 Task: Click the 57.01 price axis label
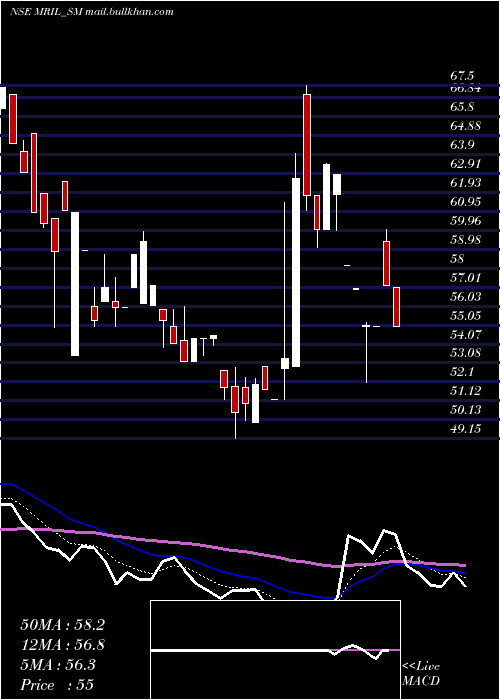point(466,278)
